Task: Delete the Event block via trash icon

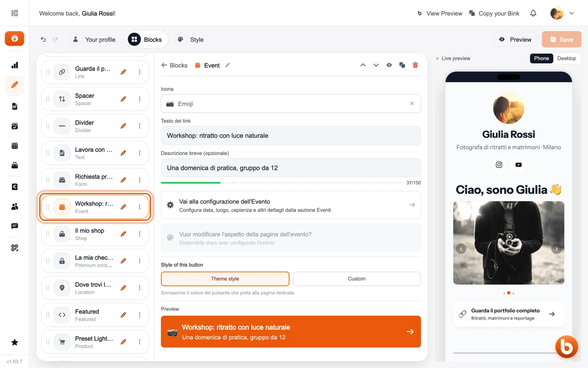Action: [415, 65]
